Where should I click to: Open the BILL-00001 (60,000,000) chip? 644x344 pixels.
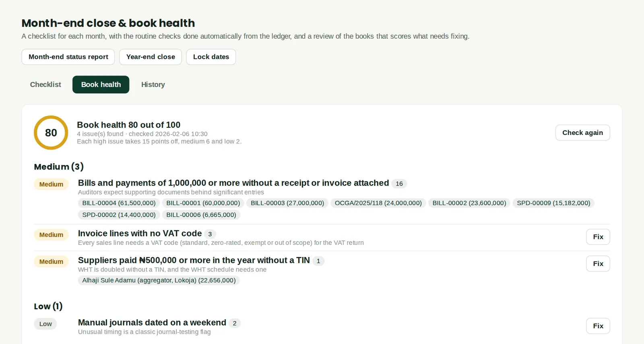point(203,203)
